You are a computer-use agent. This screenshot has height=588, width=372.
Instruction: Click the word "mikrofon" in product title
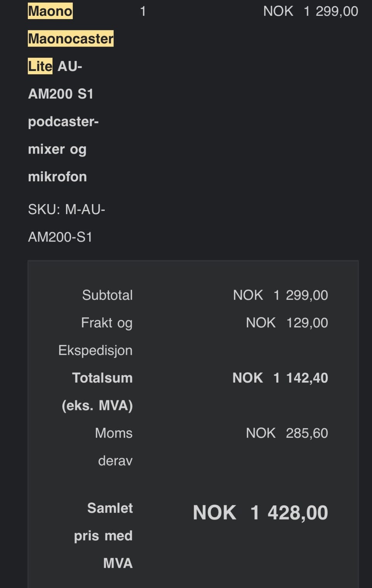pos(57,177)
